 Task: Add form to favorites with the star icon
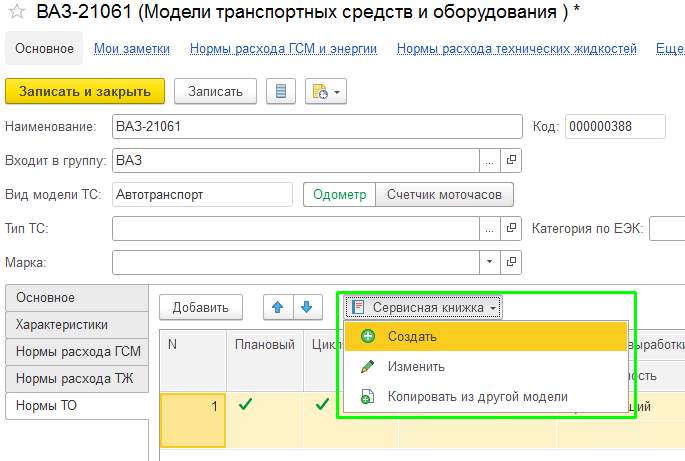coord(17,12)
